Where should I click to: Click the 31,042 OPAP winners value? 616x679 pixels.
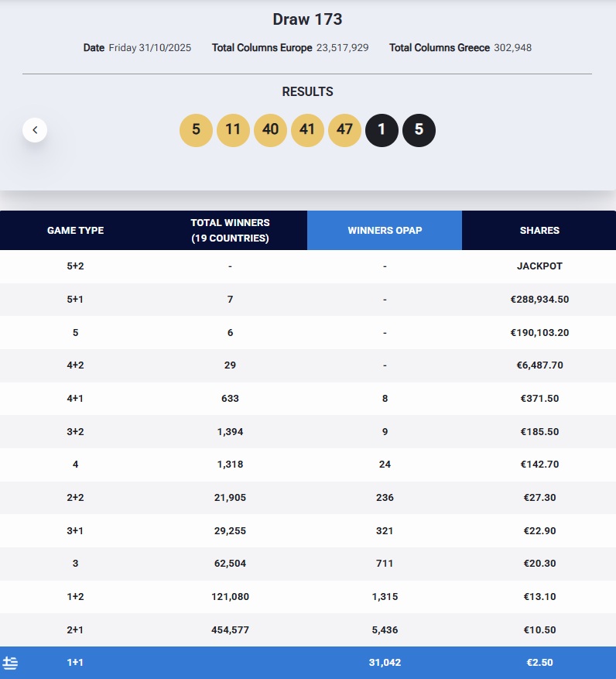(385, 663)
